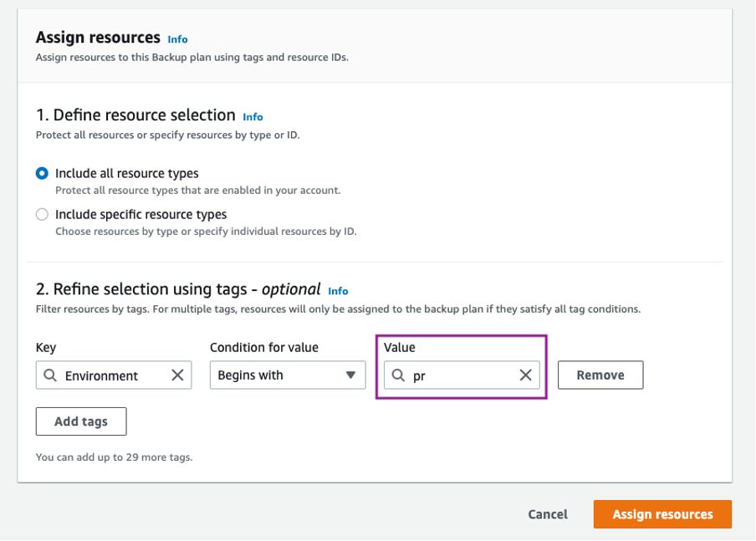
Task: Open Info beside the Assign resources heading
Action: [x=177, y=38]
